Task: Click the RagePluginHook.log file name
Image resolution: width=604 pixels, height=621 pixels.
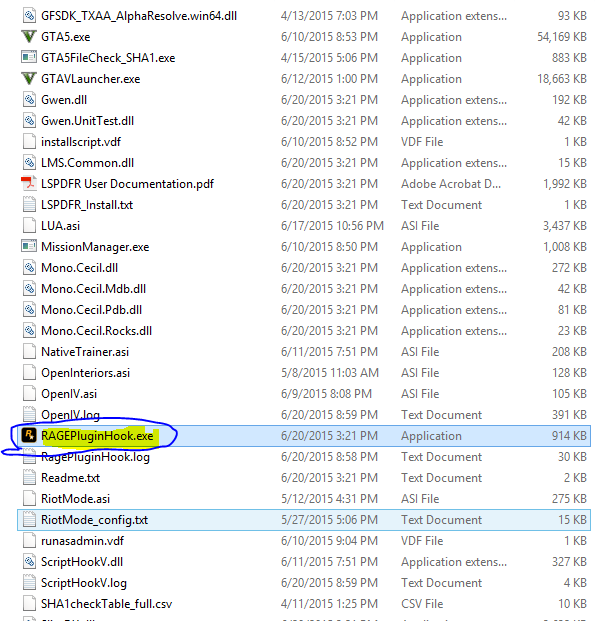Action: [95, 457]
